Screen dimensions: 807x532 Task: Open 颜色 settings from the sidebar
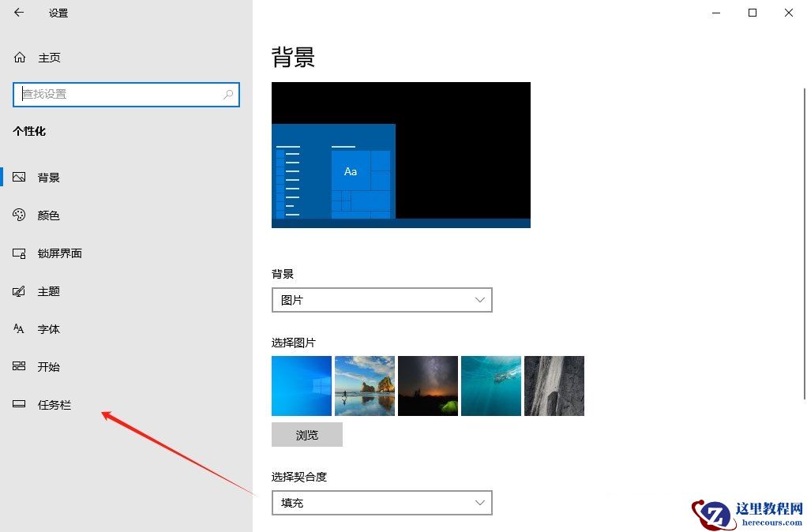coord(19,215)
